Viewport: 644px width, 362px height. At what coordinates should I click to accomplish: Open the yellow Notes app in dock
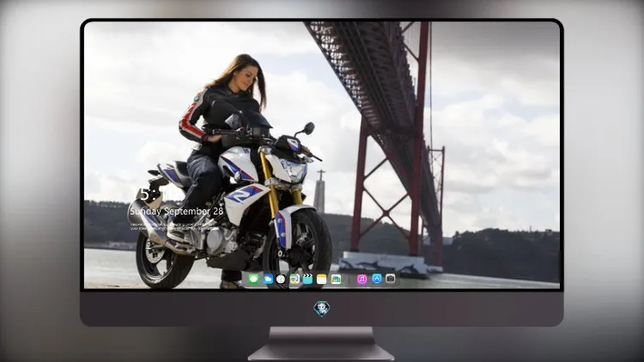[322, 279]
